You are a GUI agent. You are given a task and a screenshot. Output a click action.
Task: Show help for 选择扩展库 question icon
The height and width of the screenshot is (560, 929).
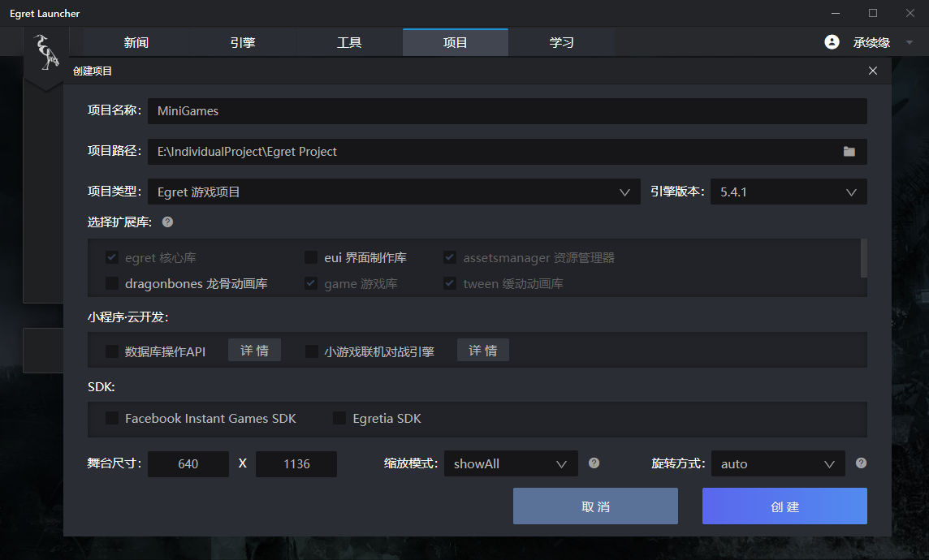coord(167,222)
